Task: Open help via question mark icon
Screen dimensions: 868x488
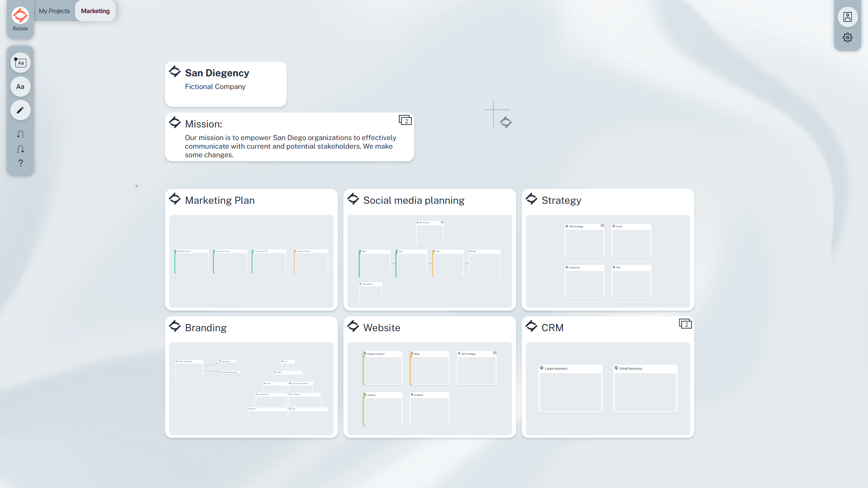Action: pyautogui.click(x=20, y=163)
